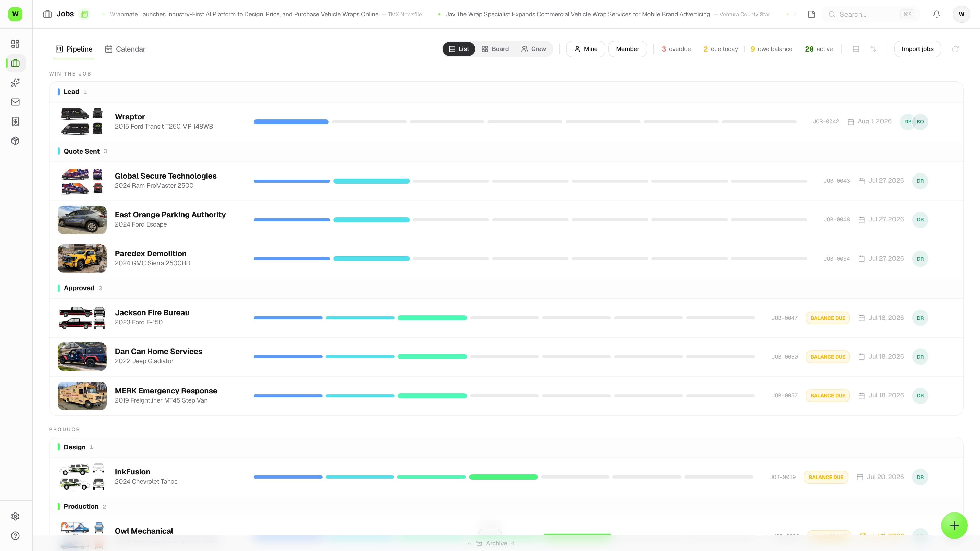The height and width of the screenshot is (551, 980).
Task: Expand the Archive drawer
Action: tap(491, 543)
